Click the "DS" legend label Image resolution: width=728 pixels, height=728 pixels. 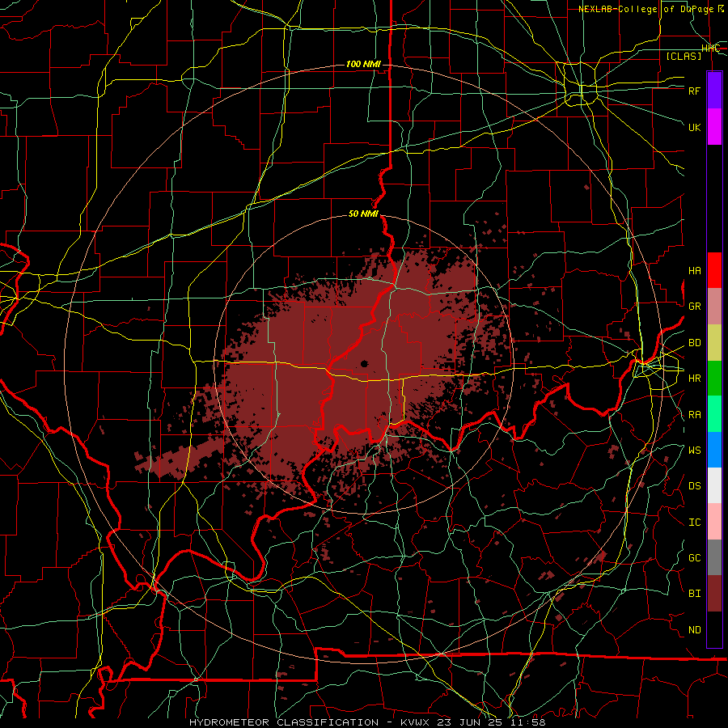pos(694,485)
